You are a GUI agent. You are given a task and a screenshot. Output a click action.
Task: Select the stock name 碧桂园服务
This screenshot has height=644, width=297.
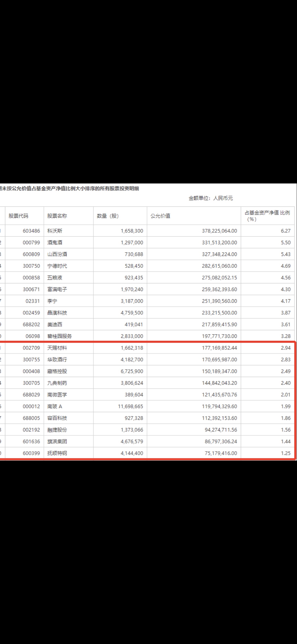pyautogui.click(x=59, y=336)
